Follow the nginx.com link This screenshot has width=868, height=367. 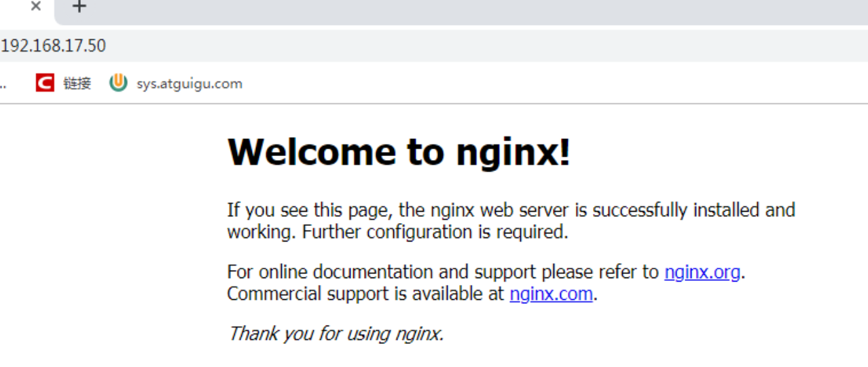pyautogui.click(x=551, y=294)
